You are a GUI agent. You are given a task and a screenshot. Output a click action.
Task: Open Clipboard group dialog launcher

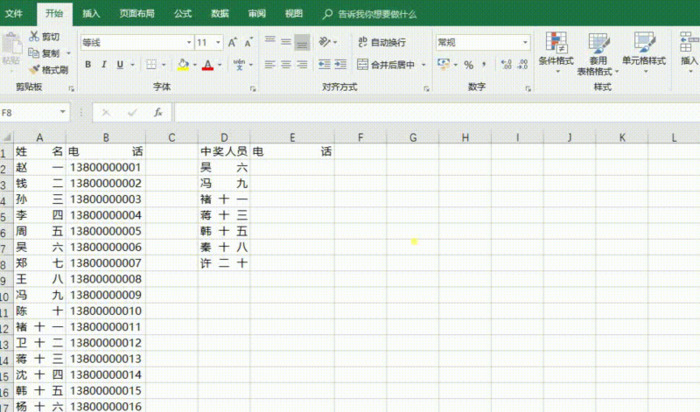pos(71,89)
